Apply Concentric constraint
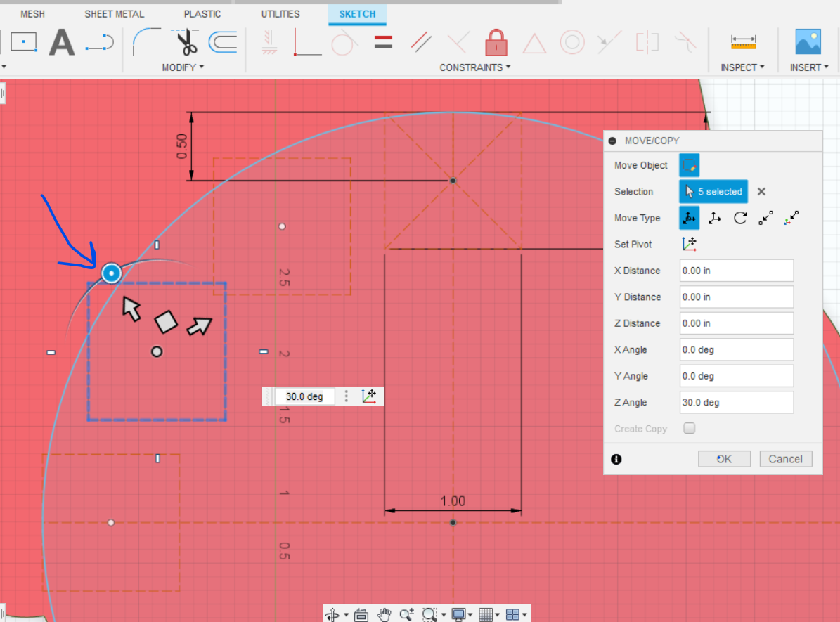 pos(572,42)
